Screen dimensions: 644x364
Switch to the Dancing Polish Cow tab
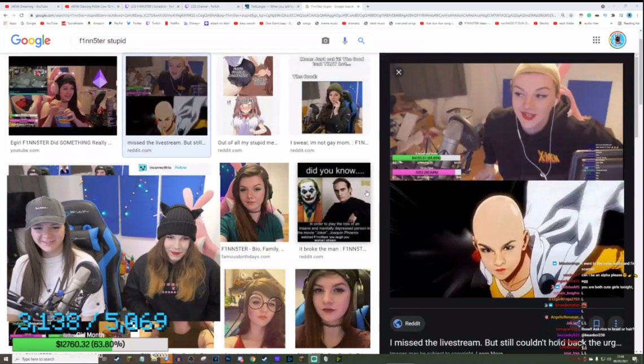pyautogui.click(x=92, y=7)
